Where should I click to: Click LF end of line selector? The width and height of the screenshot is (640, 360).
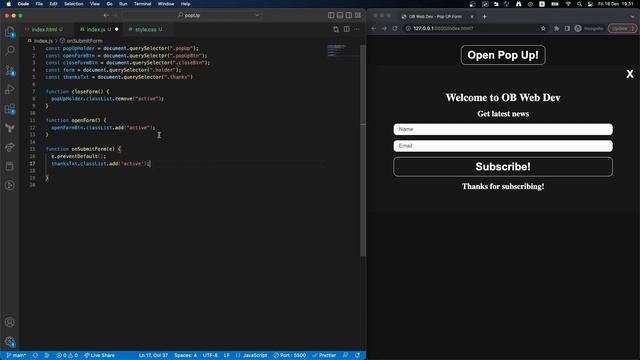[227, 356]
